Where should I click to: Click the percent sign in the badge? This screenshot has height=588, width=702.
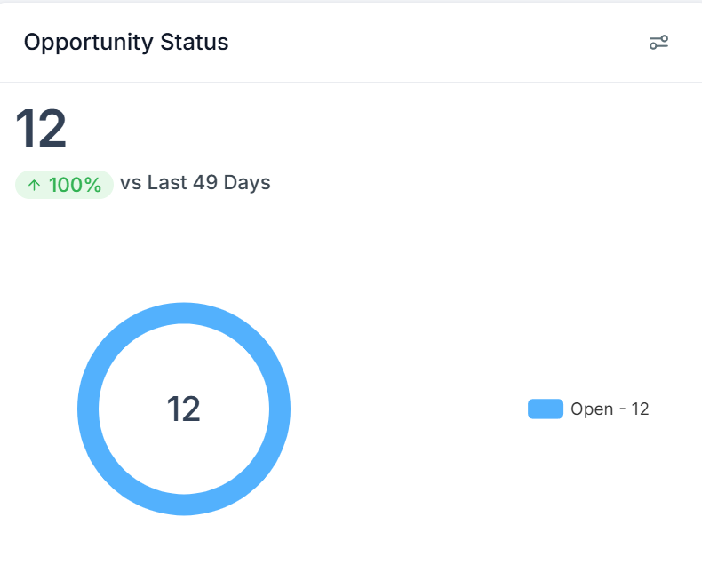click(x=92, y=185)
